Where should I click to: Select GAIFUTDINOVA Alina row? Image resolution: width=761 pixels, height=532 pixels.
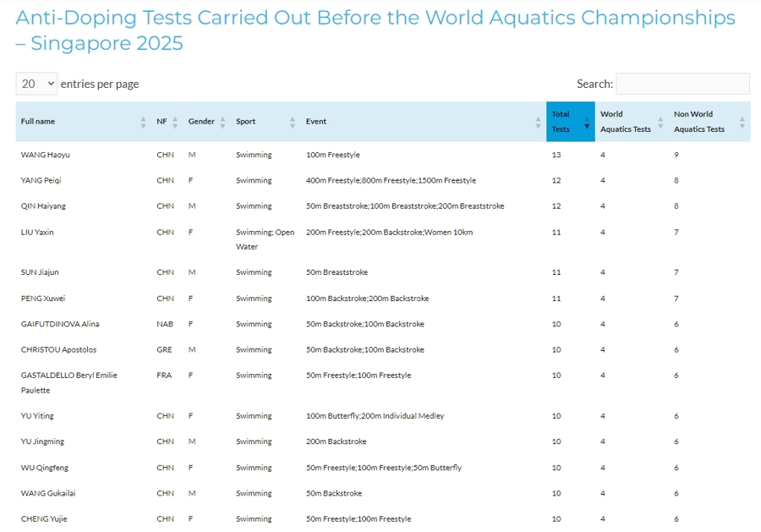pos(383,324)
